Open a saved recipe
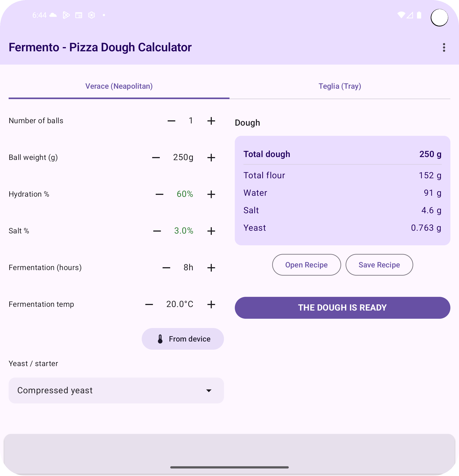This screenshot has height=476, width=459. coord(306,265)
